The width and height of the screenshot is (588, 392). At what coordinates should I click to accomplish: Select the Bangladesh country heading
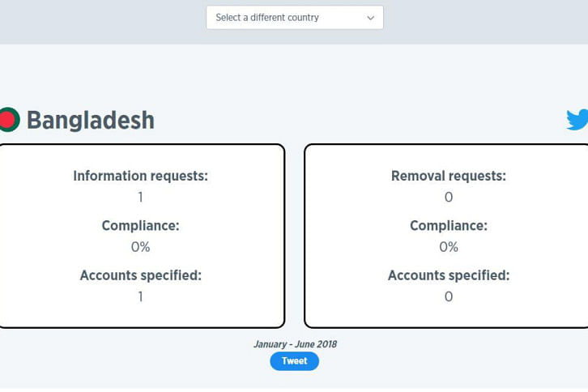coord(91,120)
